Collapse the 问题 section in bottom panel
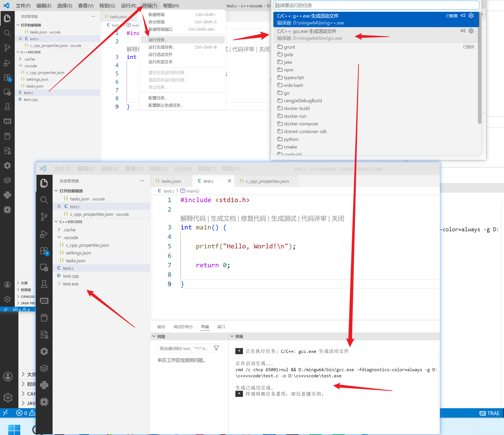 click(154, 336)
